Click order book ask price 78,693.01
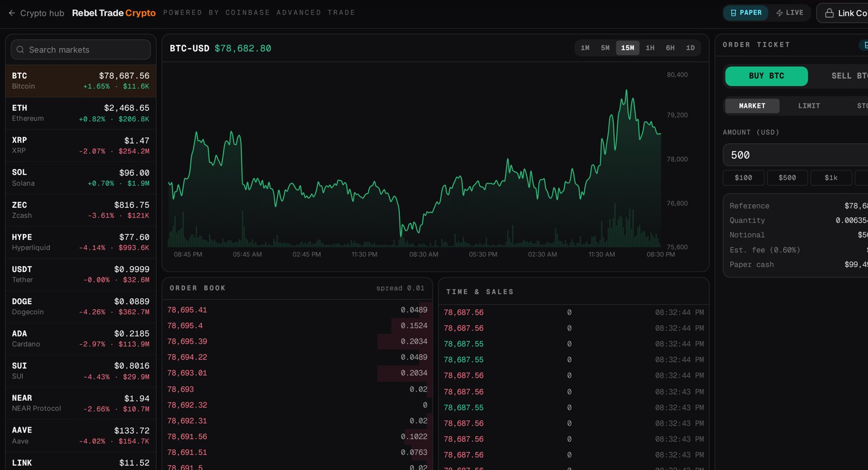This screenshot has height=470, width=868. pos(187,373)
